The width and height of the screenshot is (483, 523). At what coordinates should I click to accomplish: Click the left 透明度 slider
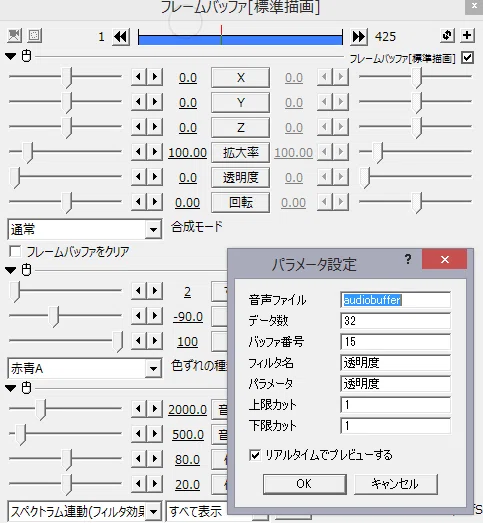(x=65, y=177)
